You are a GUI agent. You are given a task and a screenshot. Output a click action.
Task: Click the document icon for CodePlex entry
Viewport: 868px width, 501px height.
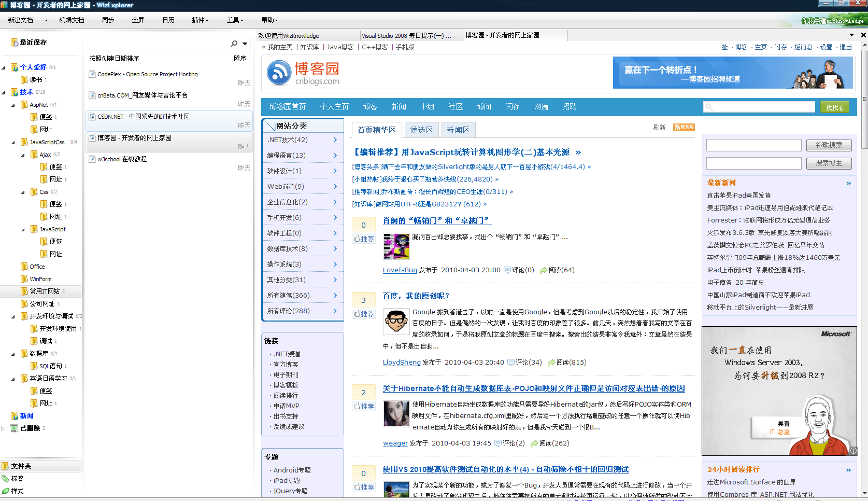pos(92,74)
